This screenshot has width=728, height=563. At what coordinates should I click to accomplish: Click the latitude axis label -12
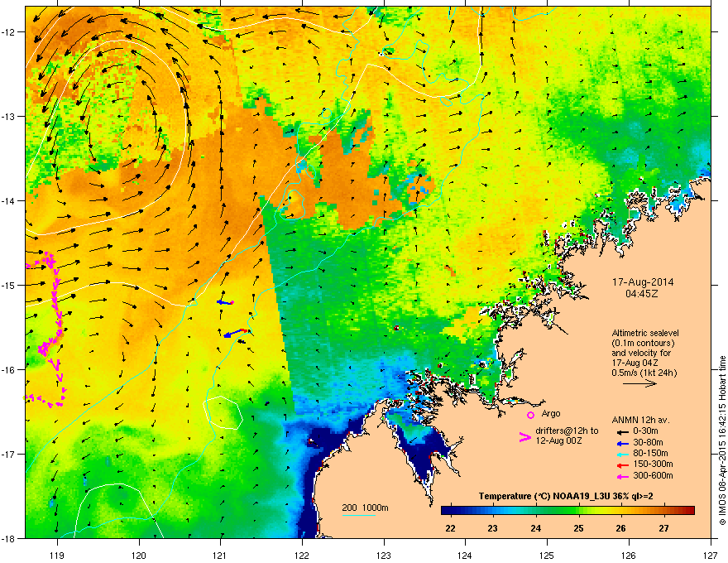coord(8,31)
